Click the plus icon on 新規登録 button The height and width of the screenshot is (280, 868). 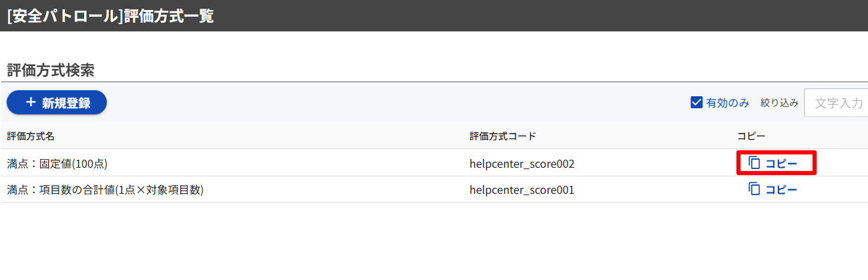click(x=30, y=103)
